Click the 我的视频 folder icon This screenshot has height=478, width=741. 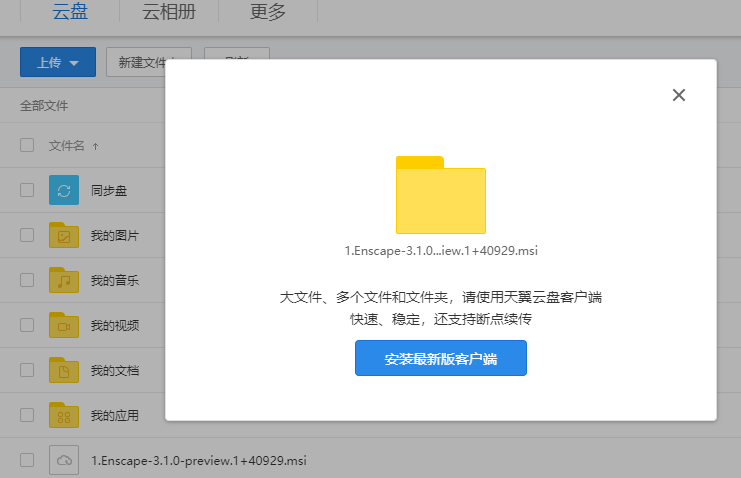[x=64, y=325]
